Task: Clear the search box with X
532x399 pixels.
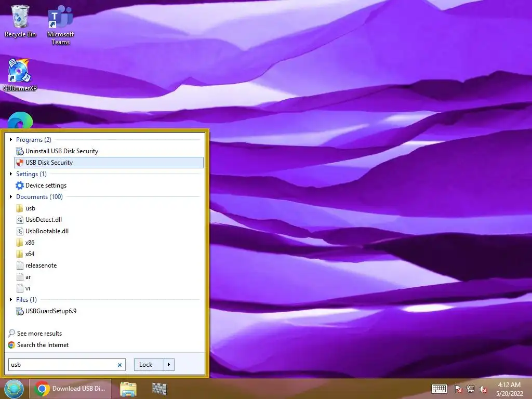Action: pyautogui.click(x=119, y=365)
